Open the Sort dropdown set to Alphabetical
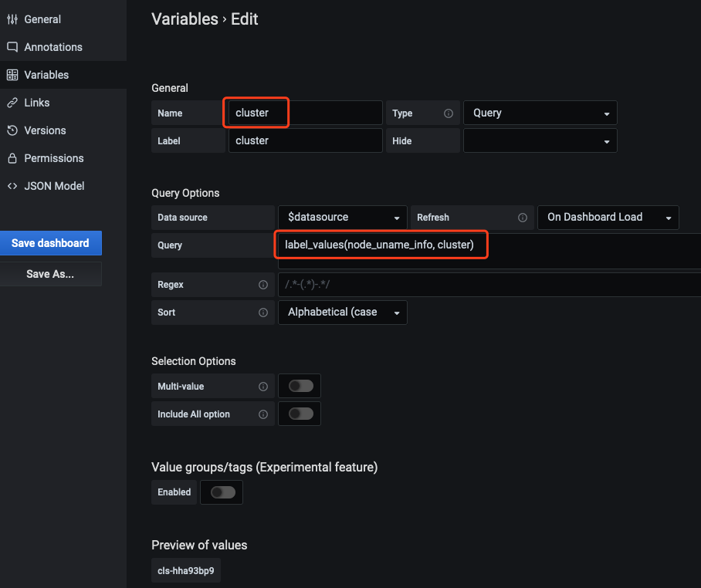701x588 pixels. click(343, 313)
